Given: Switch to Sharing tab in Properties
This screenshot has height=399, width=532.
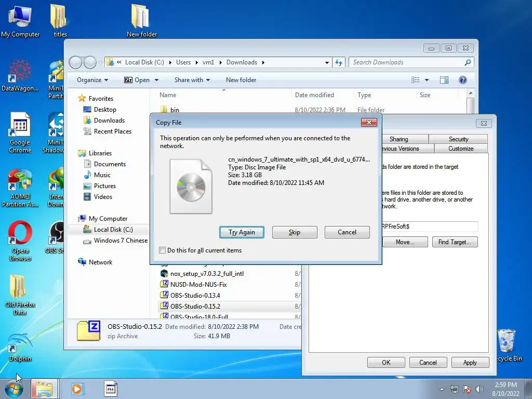Looking at the screenshot, I should pyautogui.click(x=398, y=139).
